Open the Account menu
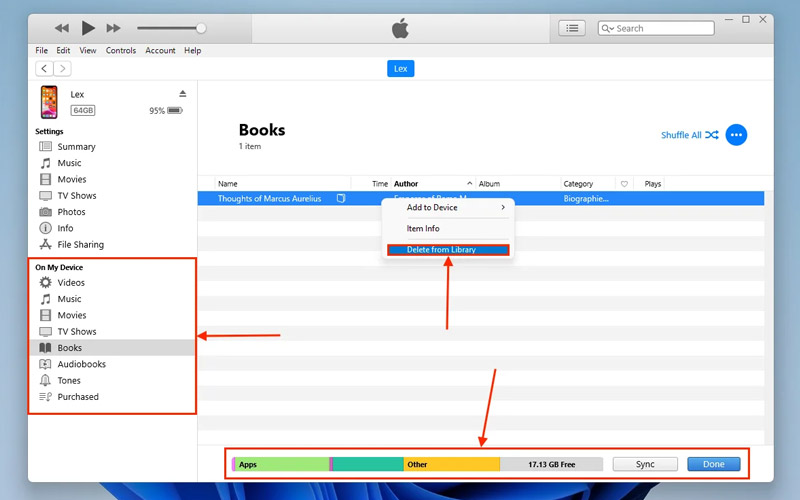This screenshot has width=800, height=500. pyautogui.click(x=160, y=50)
